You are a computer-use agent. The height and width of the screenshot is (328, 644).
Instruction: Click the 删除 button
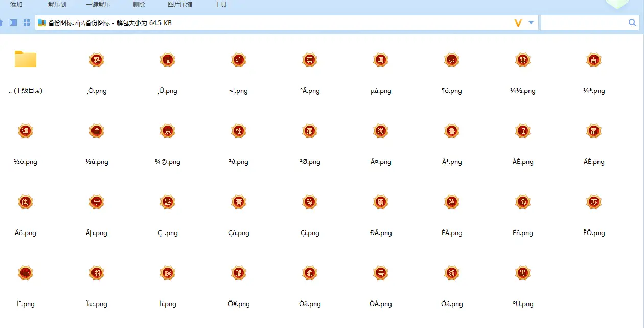[139, 5]
